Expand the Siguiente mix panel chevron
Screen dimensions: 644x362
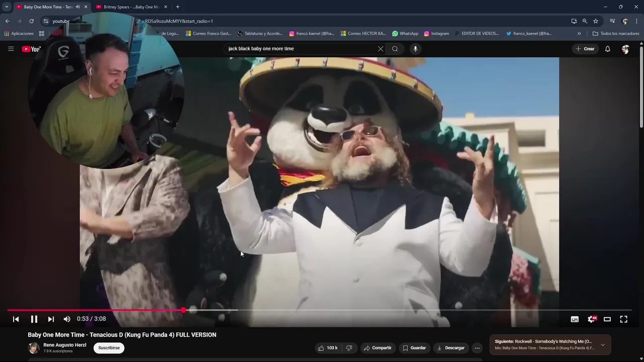tap(603, 345)
